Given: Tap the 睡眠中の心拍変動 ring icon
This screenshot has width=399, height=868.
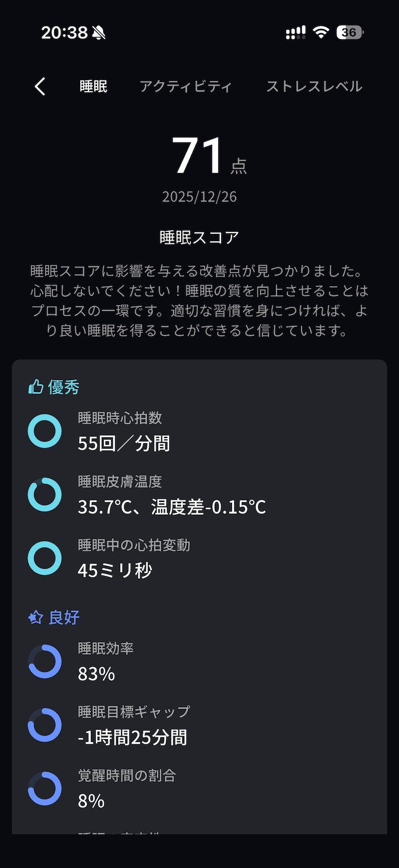Looking at the screenshot, I should (x=44, y=558).
